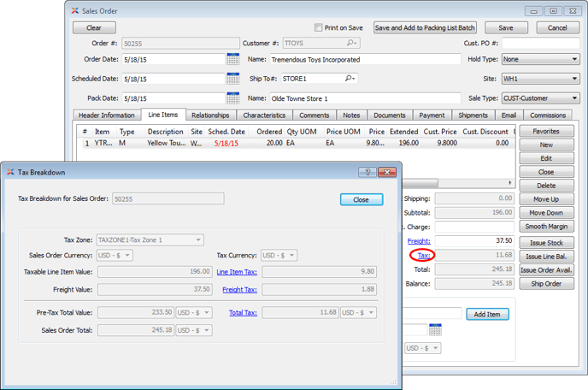Click the Customer # search magnifier icon

pyautogui.click(x=352, y=43)
